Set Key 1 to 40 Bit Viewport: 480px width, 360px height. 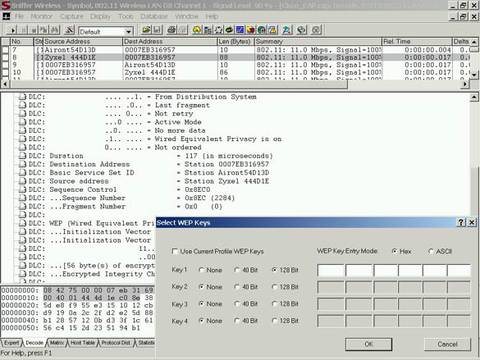(x=237, y=270)
